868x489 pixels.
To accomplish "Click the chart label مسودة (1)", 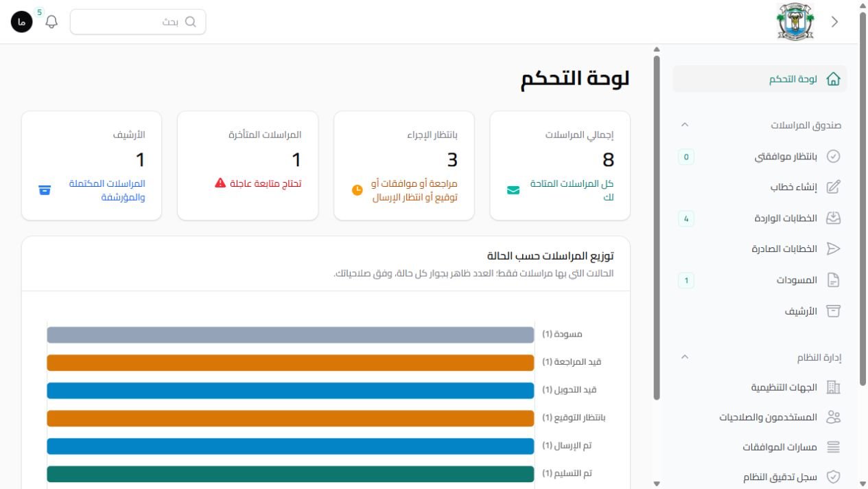I will coord(562,334).
